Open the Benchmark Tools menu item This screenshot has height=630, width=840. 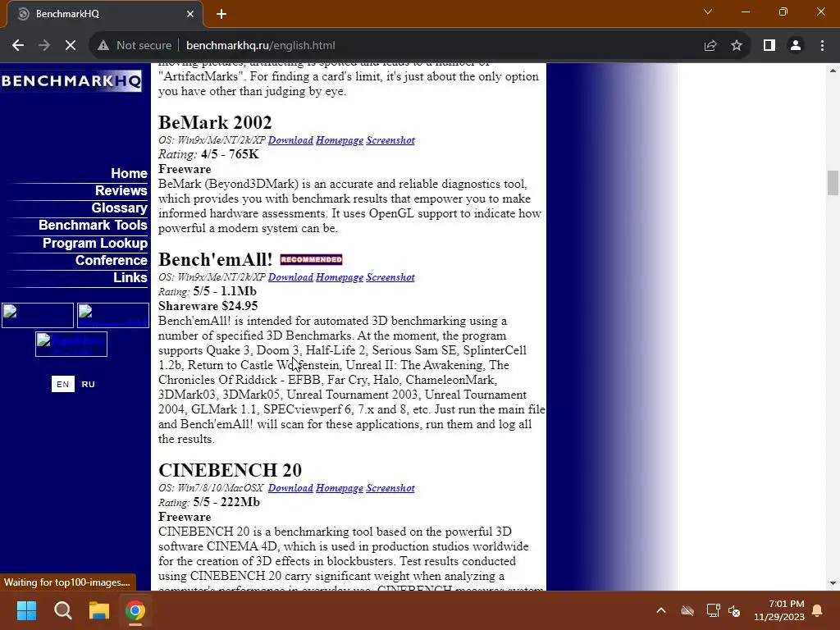click(93, 225)
